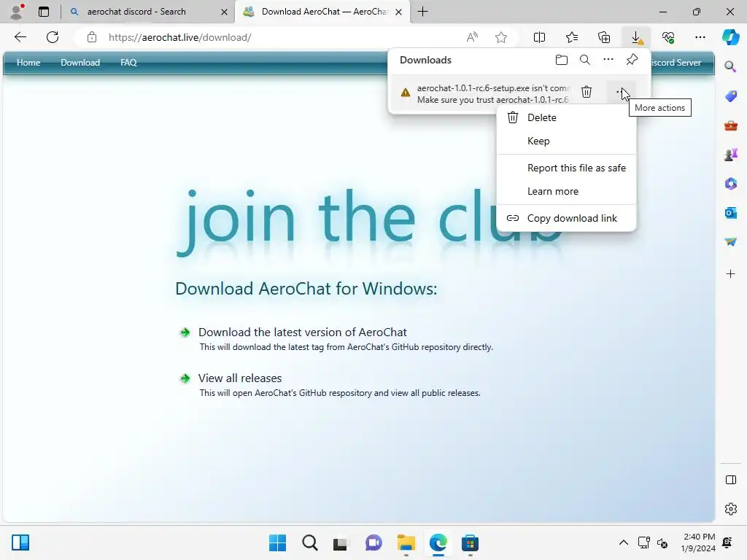Open Outlook in sidebar
This screenshot has height=560, width=747.
point(730,212)
